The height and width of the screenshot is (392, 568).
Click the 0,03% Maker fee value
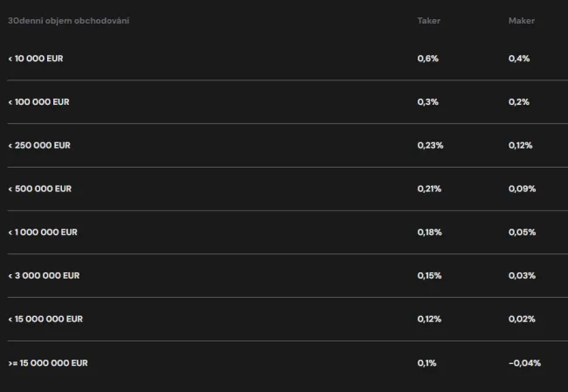522,276
